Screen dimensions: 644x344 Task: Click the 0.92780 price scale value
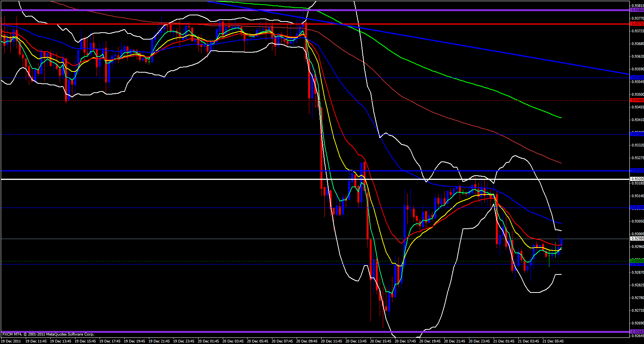pyautogui.click(x=637, y=297)
